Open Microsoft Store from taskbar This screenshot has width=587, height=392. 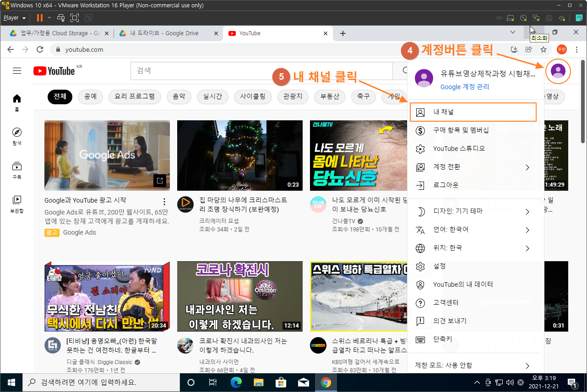[x=281, y=382]
